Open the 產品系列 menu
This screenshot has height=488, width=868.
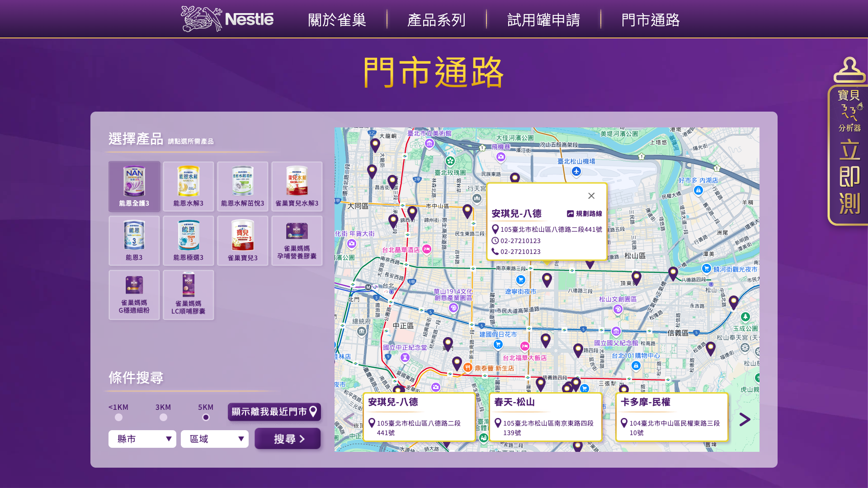pyautogui.click(x=436, y=20)
